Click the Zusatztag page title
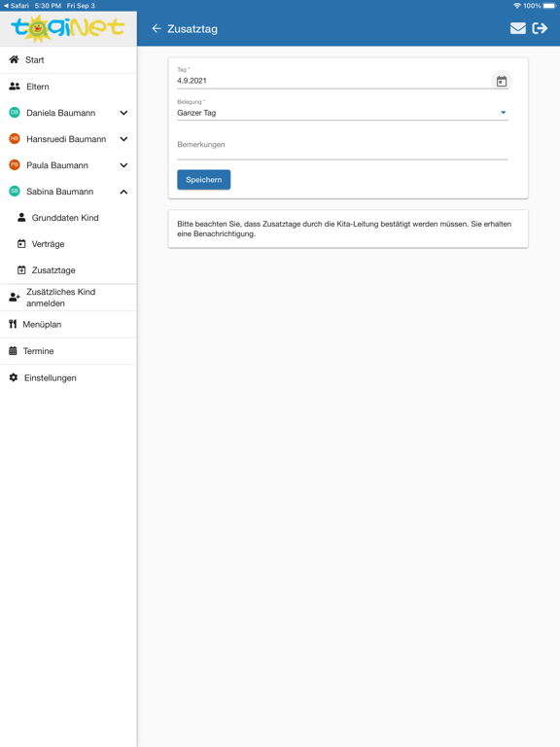The width and height of the screenshot is (560, 747). (192, 28)
